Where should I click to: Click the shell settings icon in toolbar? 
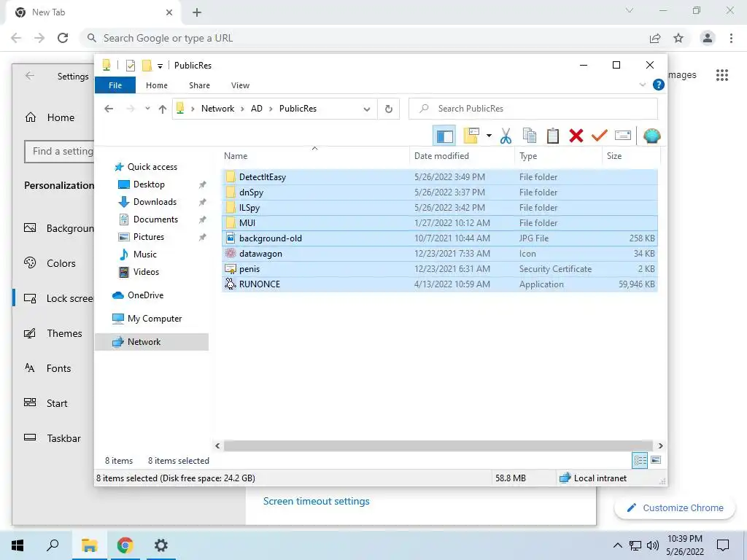(651, 136)
